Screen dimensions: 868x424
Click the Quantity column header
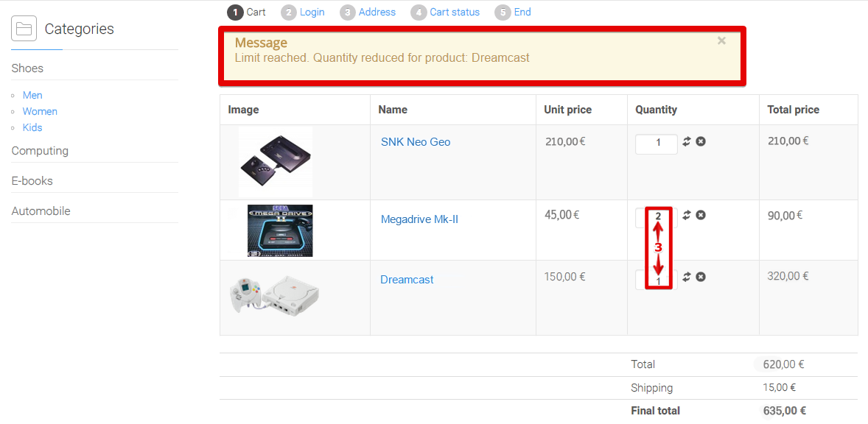(x=656, y=110)
